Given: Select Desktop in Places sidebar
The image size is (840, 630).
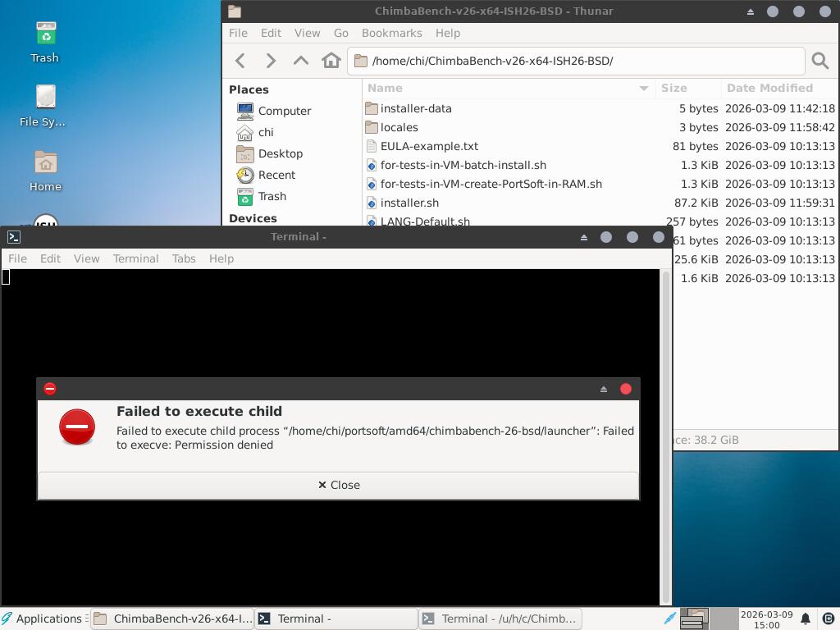Looking at the screenshot, I should [x=269, y=153].
